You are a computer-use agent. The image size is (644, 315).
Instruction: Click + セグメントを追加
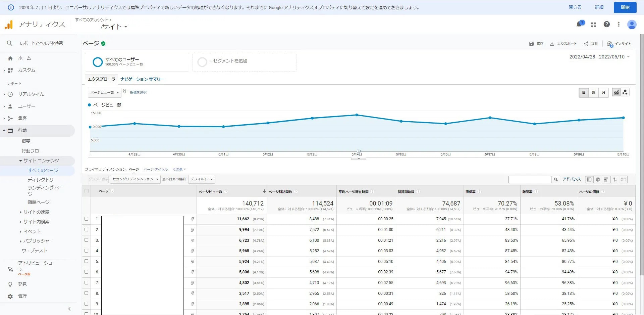point(228,61)
